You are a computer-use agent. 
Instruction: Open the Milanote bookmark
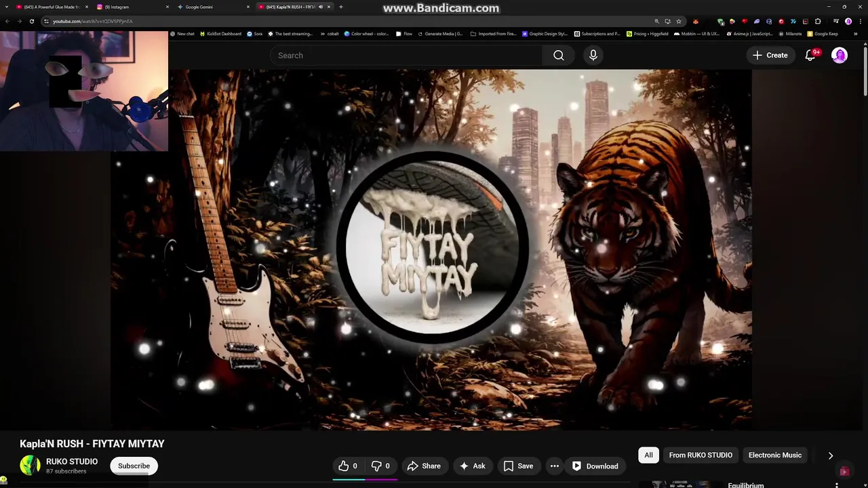[x=790, y=33]
